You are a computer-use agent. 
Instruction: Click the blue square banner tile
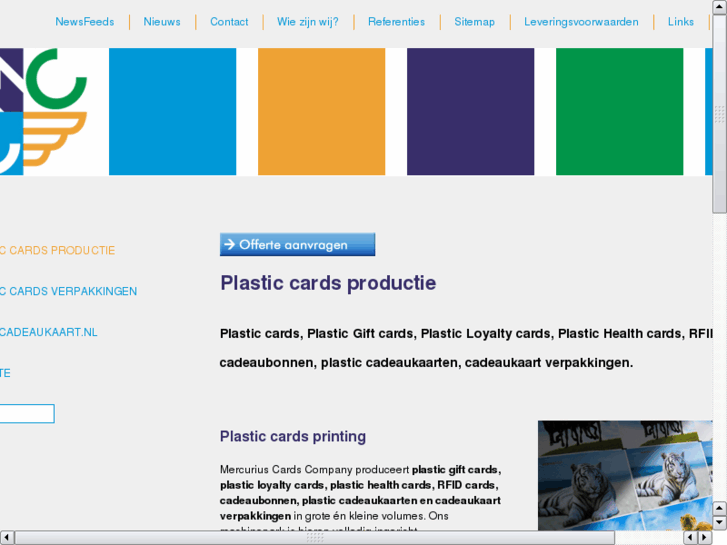tap(172, 111)
